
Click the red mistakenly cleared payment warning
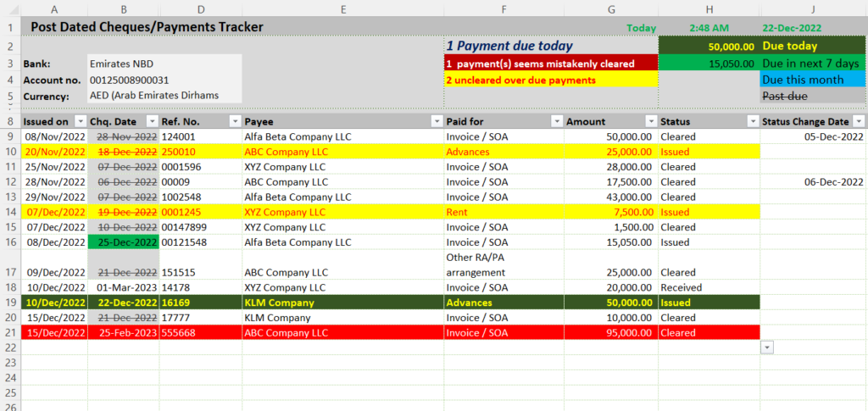[550, 64]
